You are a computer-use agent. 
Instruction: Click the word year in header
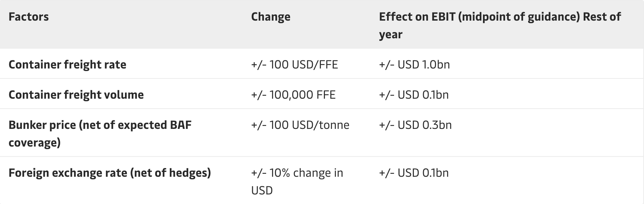pyautogui.click(x=391, y=35)
